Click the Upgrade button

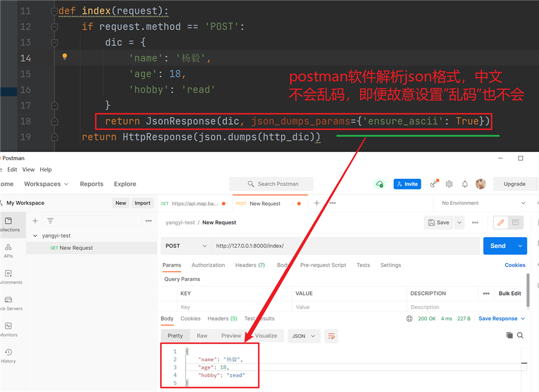point(514,184)
